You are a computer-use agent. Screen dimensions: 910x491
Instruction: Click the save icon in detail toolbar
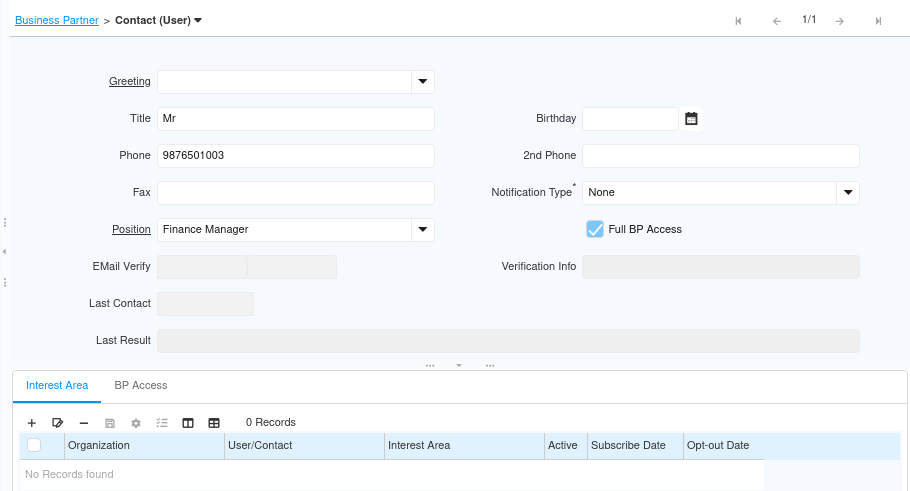pos(110,423)
